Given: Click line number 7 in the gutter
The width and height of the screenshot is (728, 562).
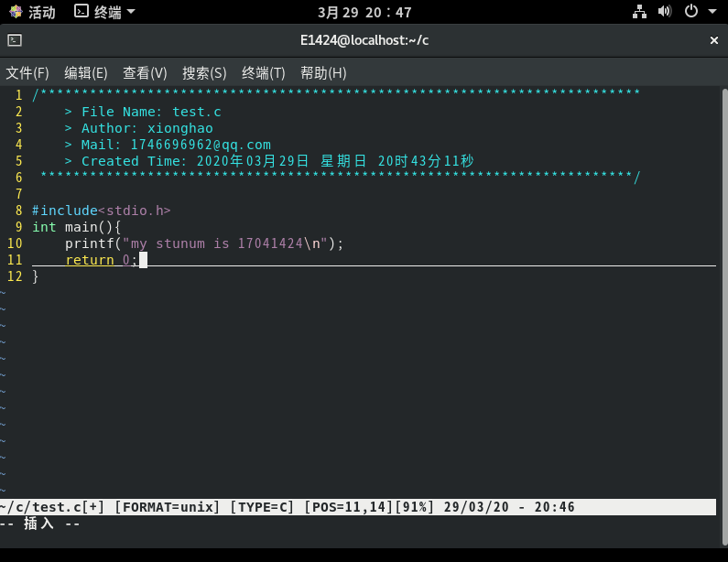Looking at the screenshot, I should (18, 194).
